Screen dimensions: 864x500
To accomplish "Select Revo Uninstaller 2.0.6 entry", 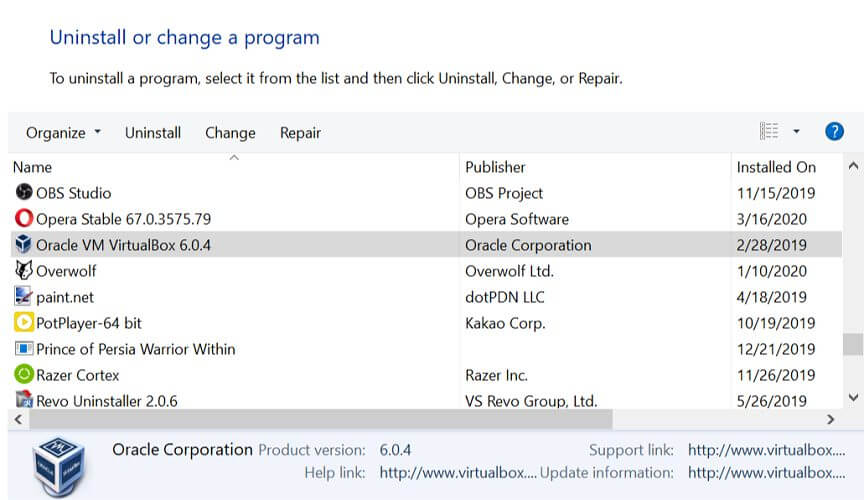I will (x=107, y=401).
